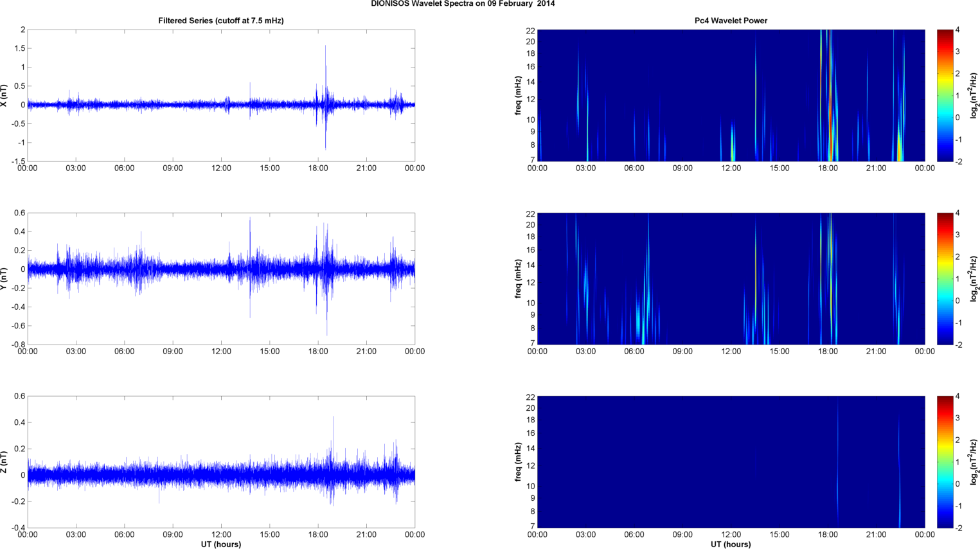
Task: Click the Y (nT) axis label
Action: [x=4, y=278]
